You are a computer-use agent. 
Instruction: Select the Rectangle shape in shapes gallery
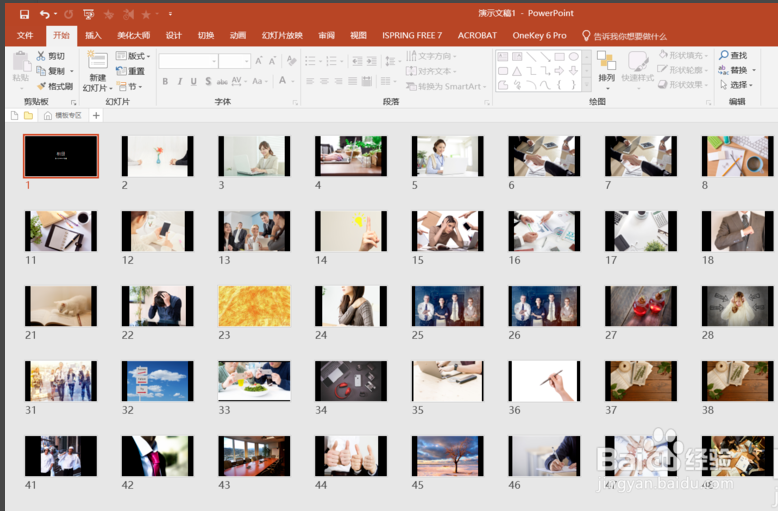tap(560, 57)
